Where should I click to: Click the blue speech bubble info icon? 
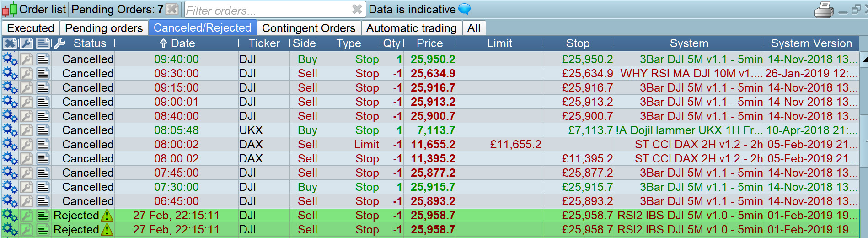(x=464, y=9)
